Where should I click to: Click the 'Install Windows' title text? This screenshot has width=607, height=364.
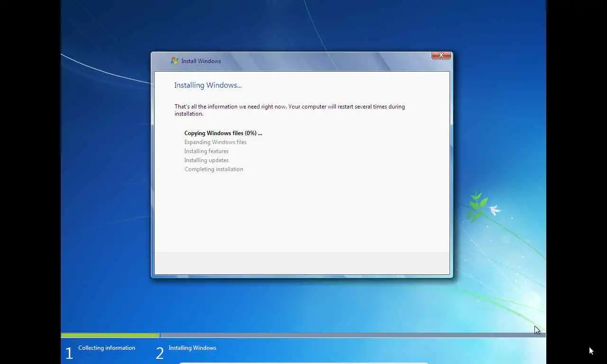click(201, 61)
